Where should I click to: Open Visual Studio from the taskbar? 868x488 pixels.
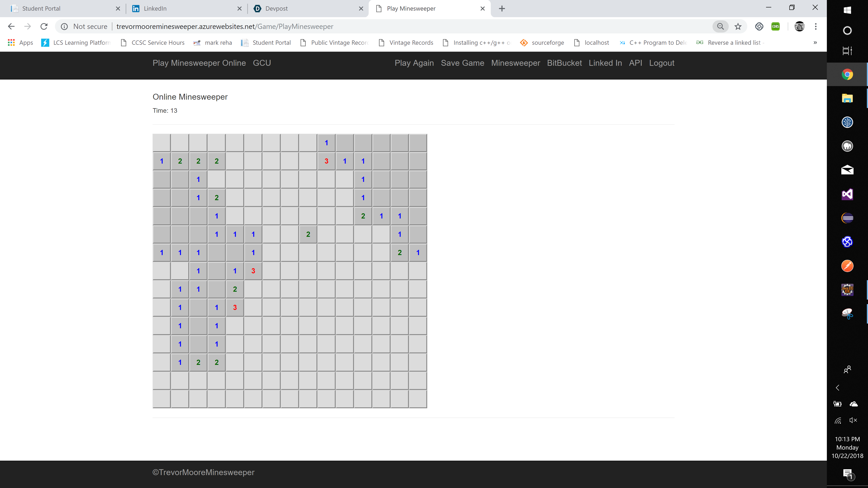(x=847, y=194)
